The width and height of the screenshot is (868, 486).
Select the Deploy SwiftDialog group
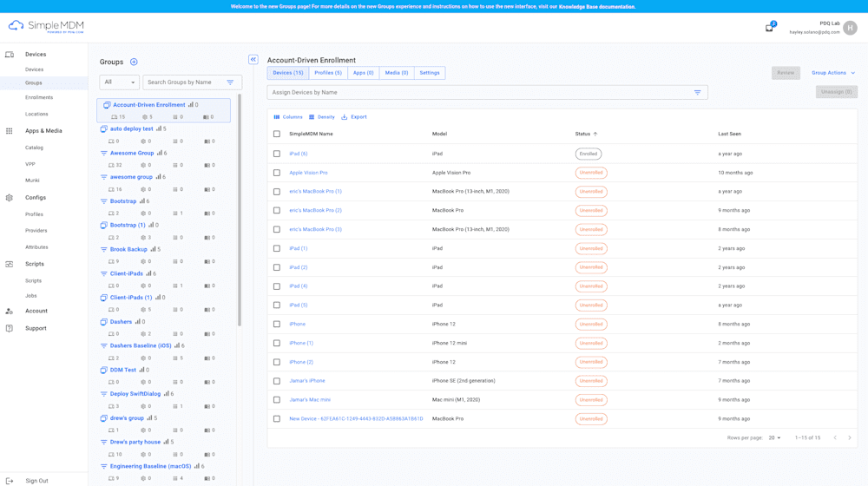[135, 393]
